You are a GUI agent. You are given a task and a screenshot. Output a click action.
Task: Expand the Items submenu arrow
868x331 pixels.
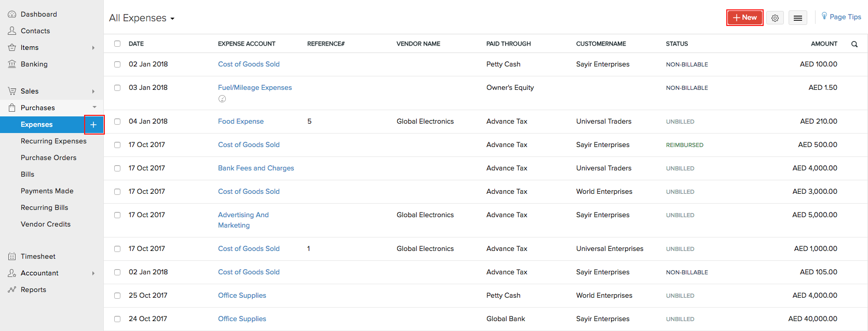tap(93, 48)
